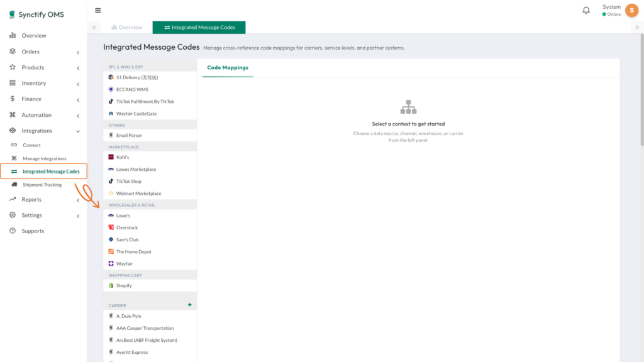The width and height of the screenshot is (644, 362).
Task: Expand the Reports menu chevron
Action: coord(78,200)
